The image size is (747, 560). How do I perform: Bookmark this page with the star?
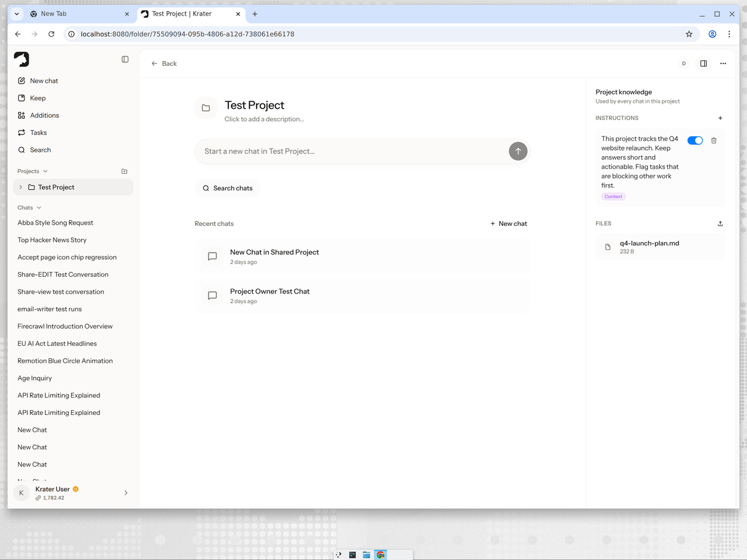[x=689, y=34]
